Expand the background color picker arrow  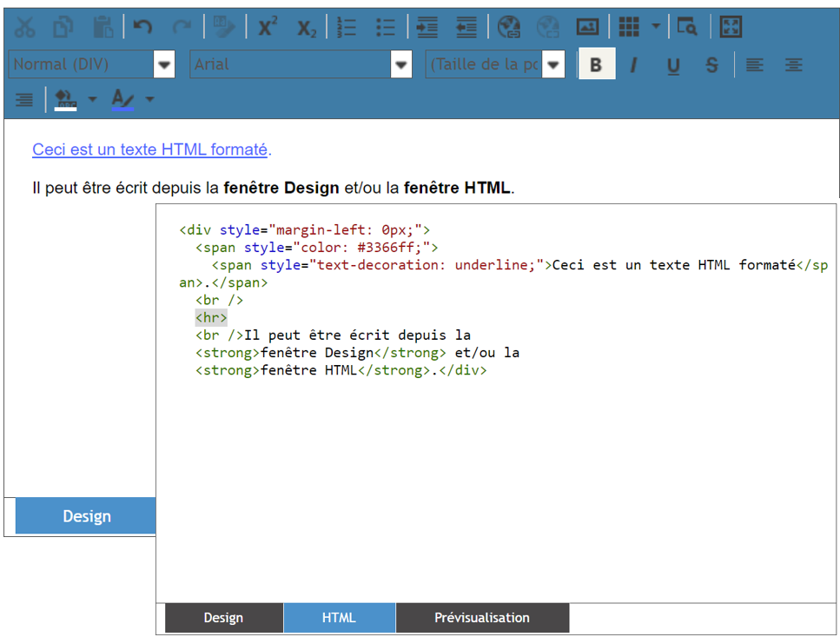coord(93,98)
